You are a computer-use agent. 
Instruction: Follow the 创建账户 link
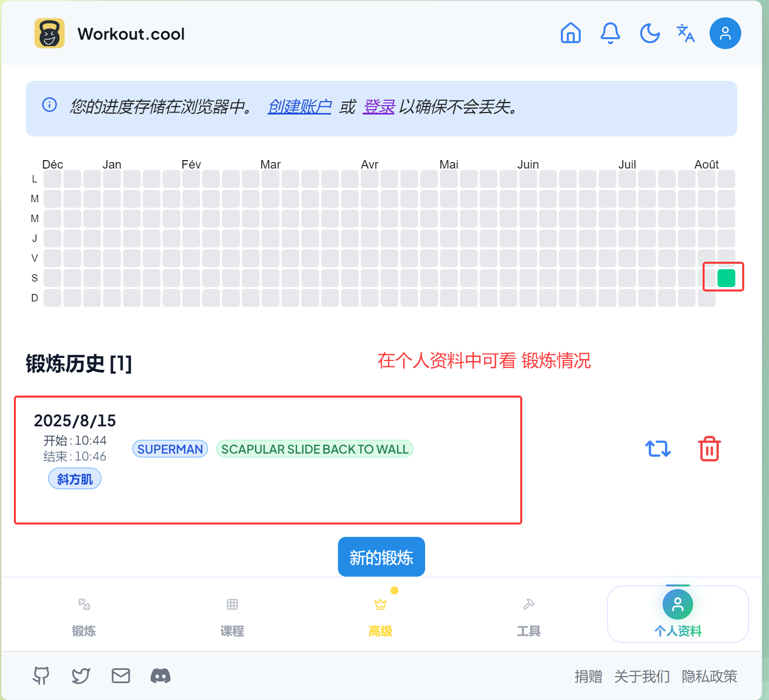(x=299, y=106)
